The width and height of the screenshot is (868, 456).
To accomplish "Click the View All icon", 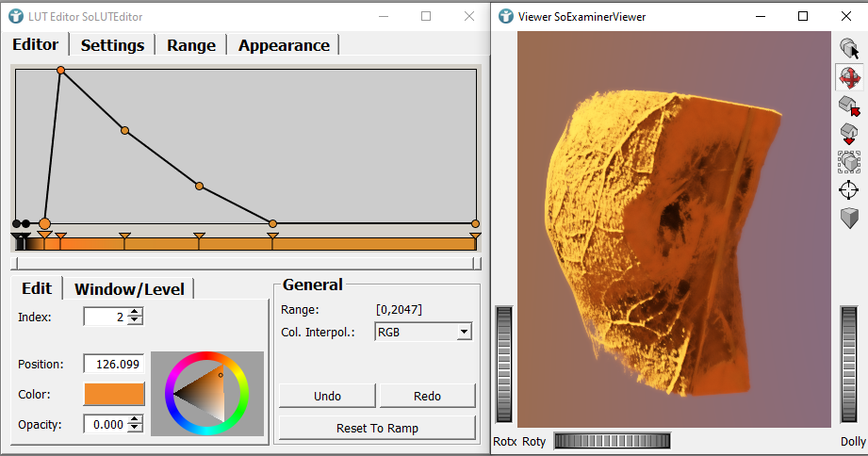I will [848, 162].
